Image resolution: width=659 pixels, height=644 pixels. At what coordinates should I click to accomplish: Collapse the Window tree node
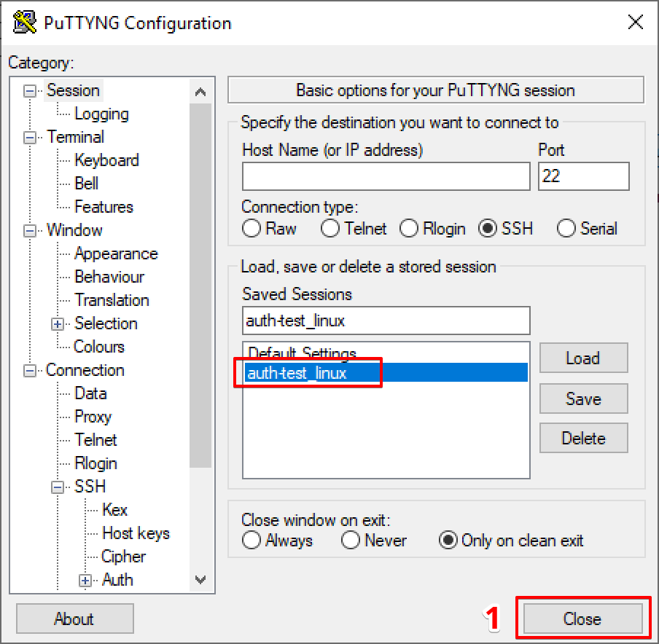tap(29, 231)
